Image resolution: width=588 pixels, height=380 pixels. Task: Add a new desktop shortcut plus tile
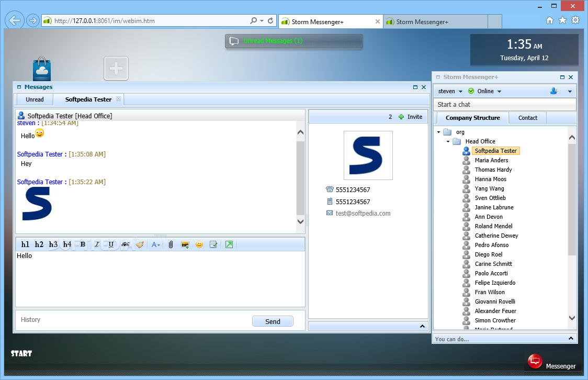point(116,68)
